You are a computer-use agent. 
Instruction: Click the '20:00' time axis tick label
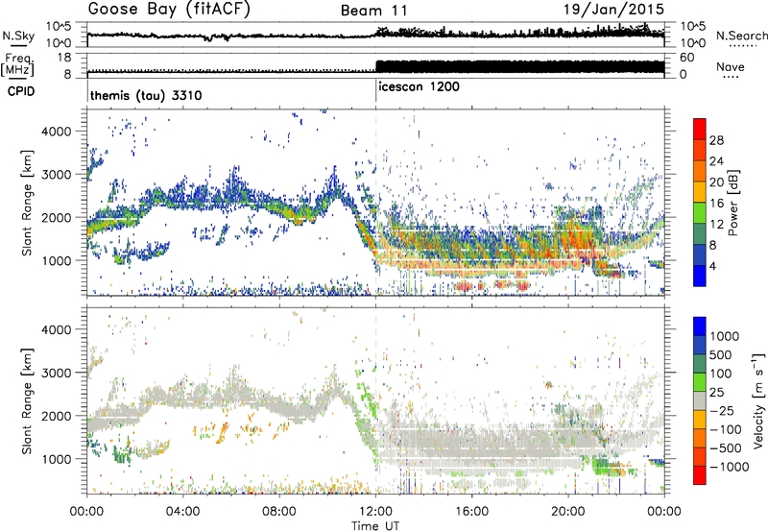point(568,512)
